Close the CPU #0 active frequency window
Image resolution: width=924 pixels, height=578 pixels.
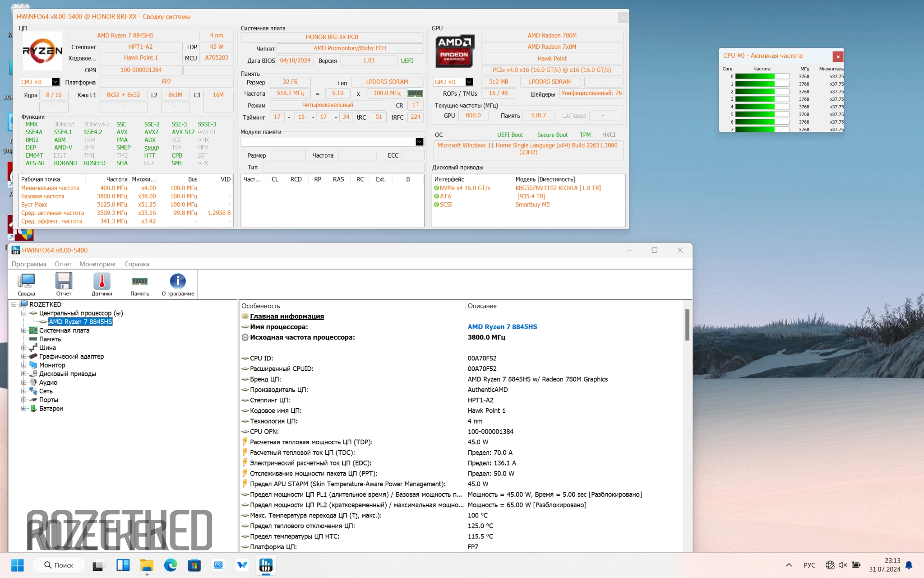point(838,56)
